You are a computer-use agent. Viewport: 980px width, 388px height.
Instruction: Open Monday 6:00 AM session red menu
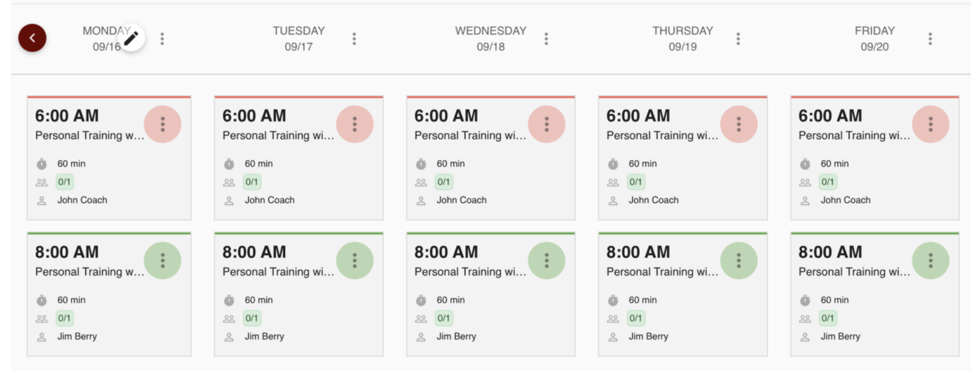(163, 125)
